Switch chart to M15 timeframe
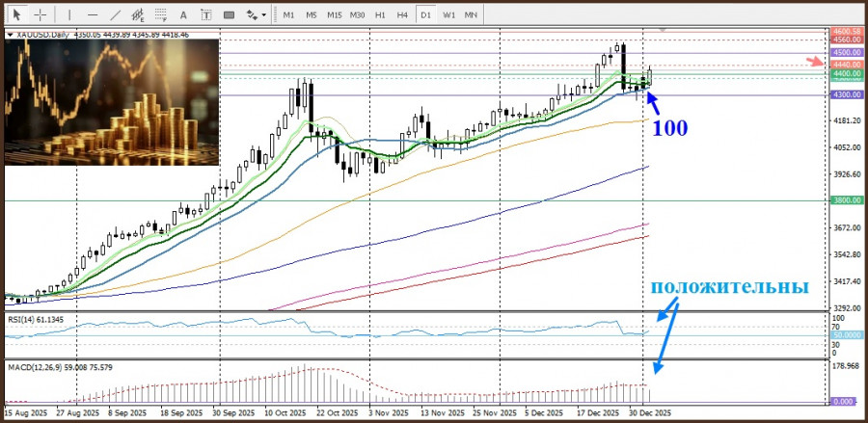 [x=334, y=14]
